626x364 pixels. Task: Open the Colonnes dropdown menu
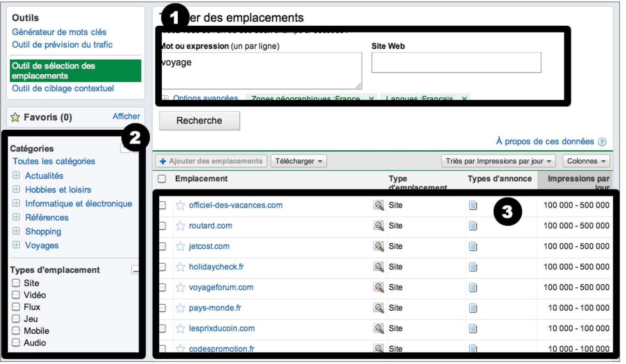click(586, 161)
